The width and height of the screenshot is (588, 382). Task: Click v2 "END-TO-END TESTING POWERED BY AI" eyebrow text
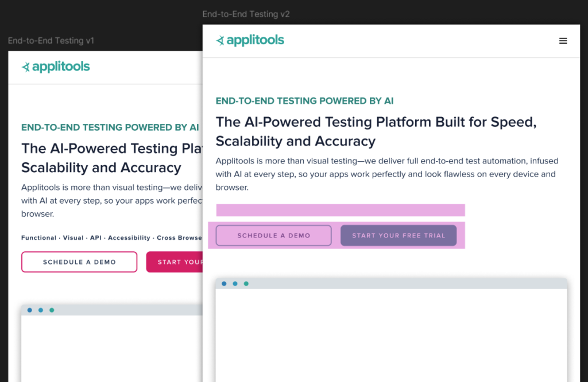click(304, 101)
